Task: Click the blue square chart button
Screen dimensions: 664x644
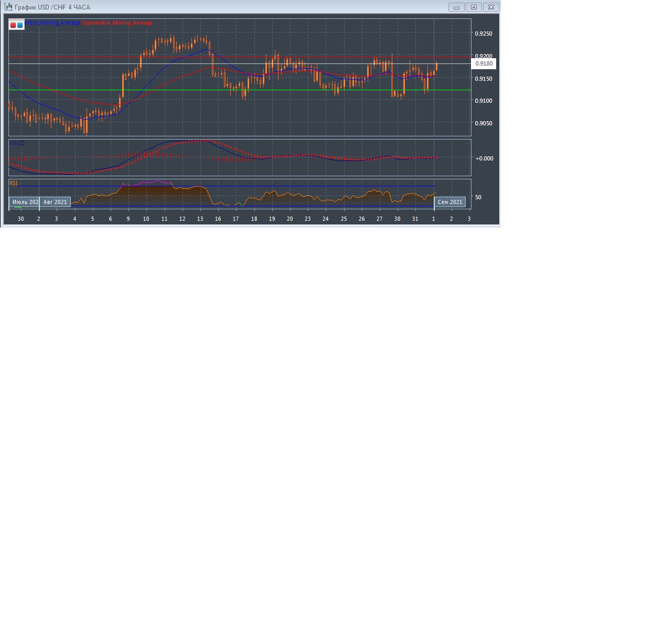Action: tap(20, 25)
